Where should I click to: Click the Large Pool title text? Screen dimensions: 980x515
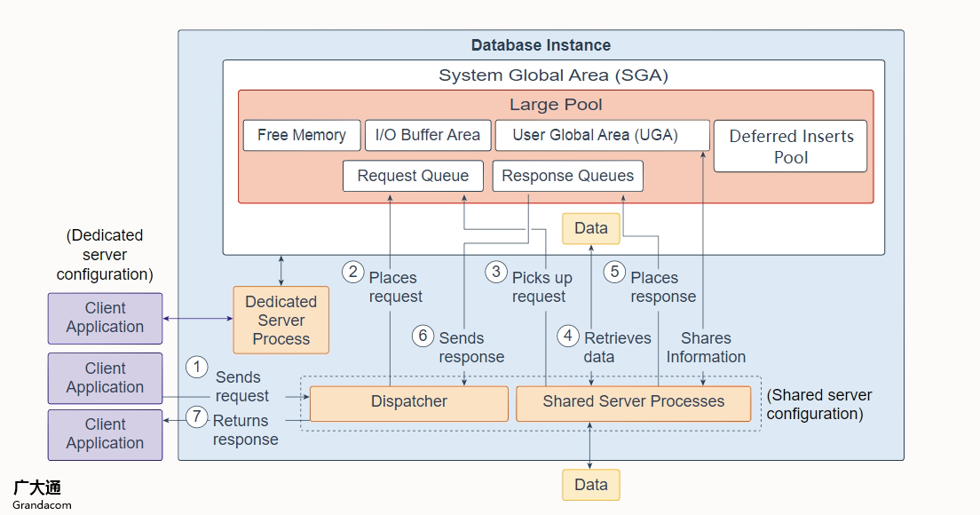(x=556, y=105)
